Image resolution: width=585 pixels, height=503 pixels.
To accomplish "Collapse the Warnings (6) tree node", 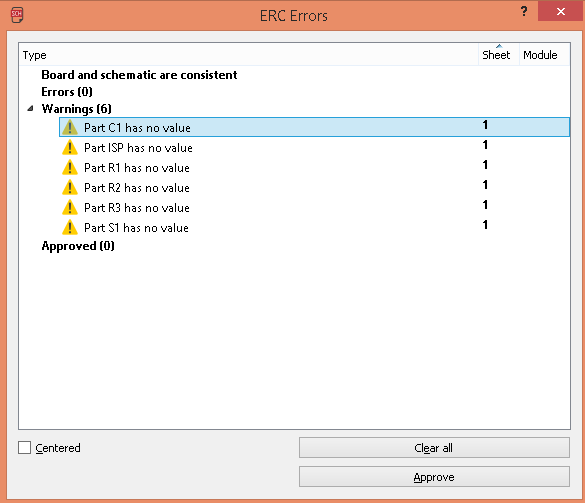I will pyautogui.click(x=31, y=109).
